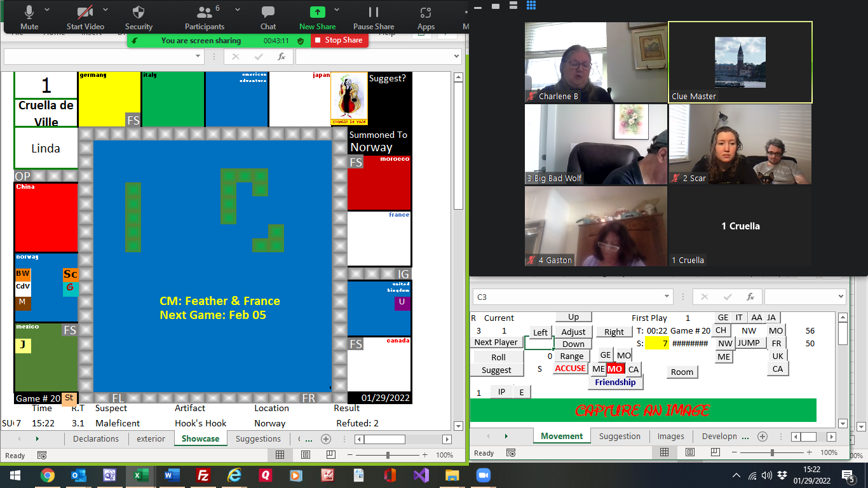Click zoom in plus in Showcase status bar
Image resolution: width=868 pixels, height=488 pixels.
coord(424,455)
